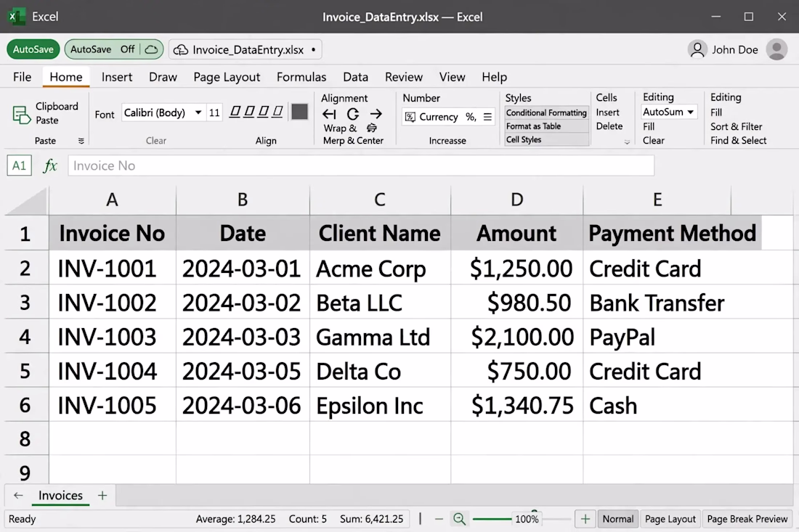Click the right arrow icon in Alignment
This screenshot has width=799, height=532.
[376, 113]
